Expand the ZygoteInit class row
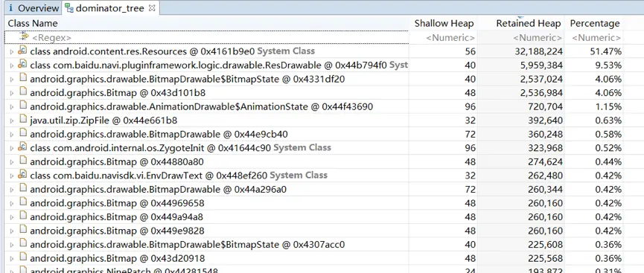The width and height of the screenshot is (644, 273). point(11,148)
